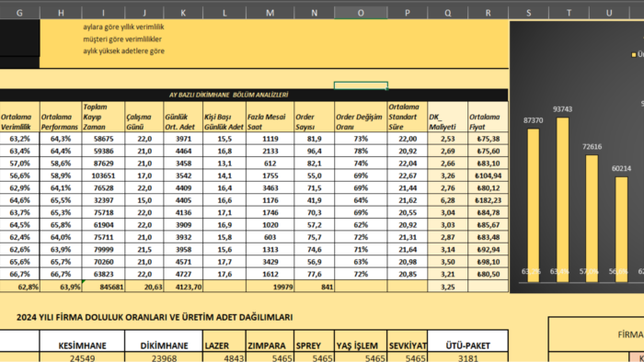
Task: Click the chart bar labeled 93743
Action: click(x=563, y=199)
